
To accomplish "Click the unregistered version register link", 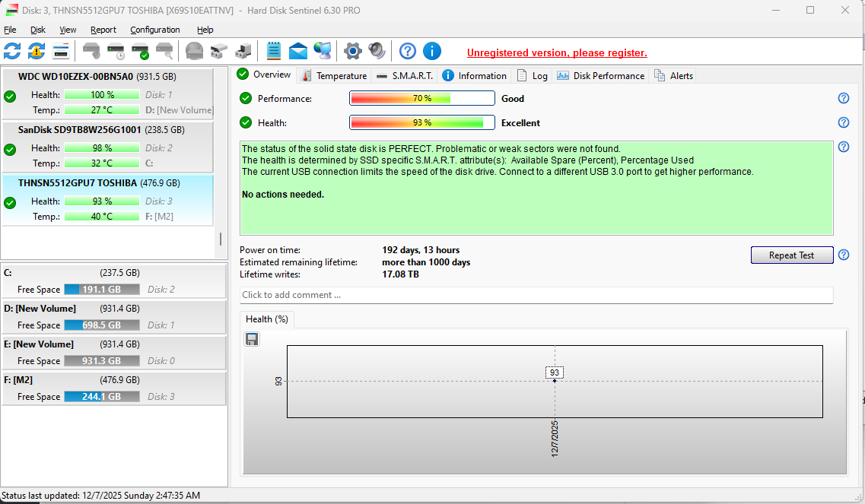I will [x=557, y=52].
